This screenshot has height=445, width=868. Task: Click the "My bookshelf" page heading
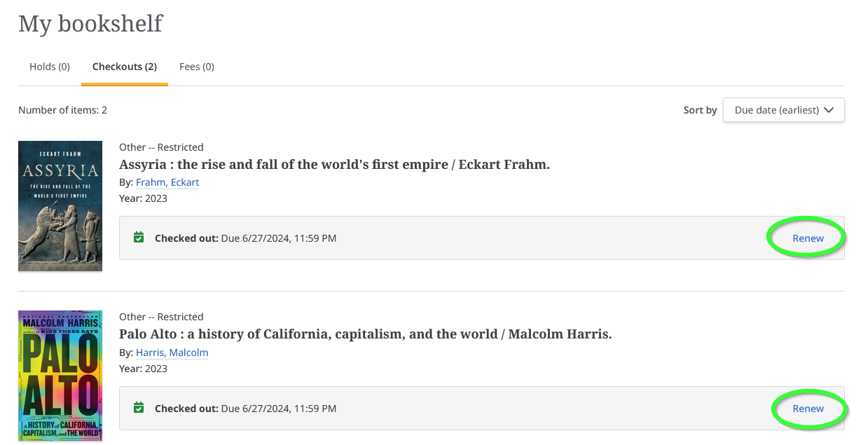[90, 24]
